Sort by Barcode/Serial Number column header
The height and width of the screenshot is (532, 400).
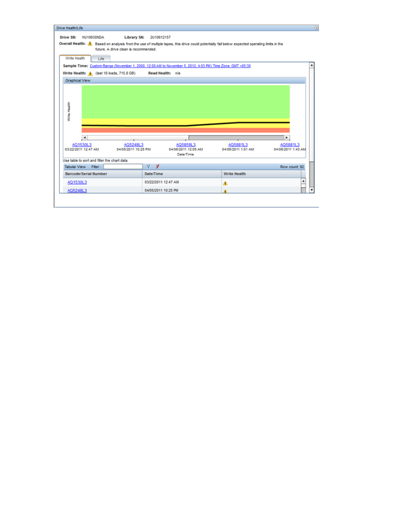[102, 174]
